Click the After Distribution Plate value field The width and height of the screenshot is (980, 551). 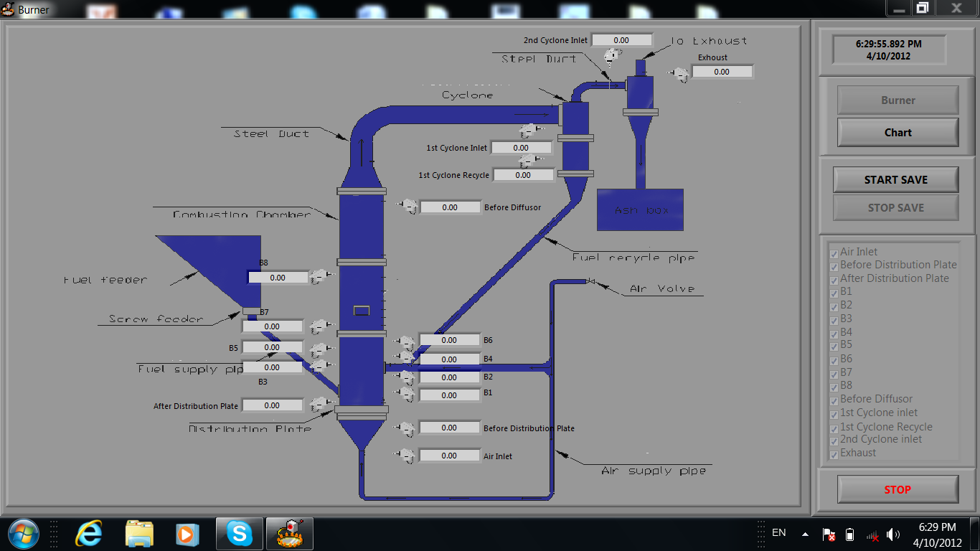pyautogui.click(x=272, y=405)
